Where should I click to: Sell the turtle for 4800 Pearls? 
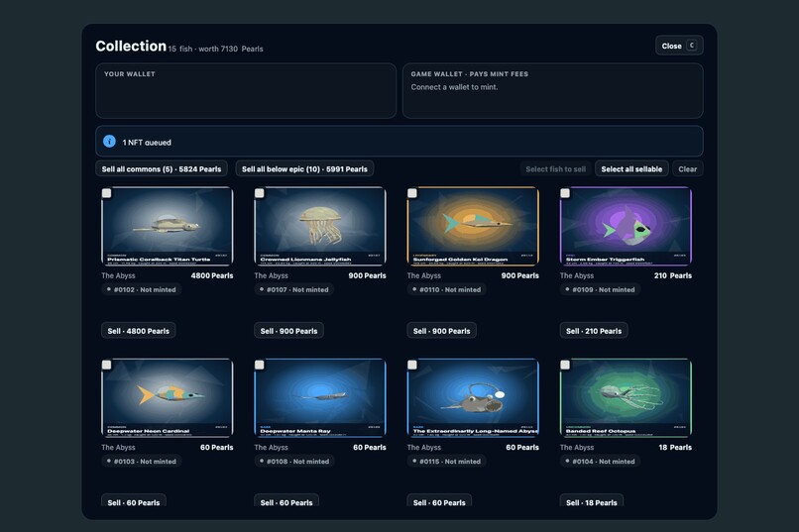click(139, 331)
